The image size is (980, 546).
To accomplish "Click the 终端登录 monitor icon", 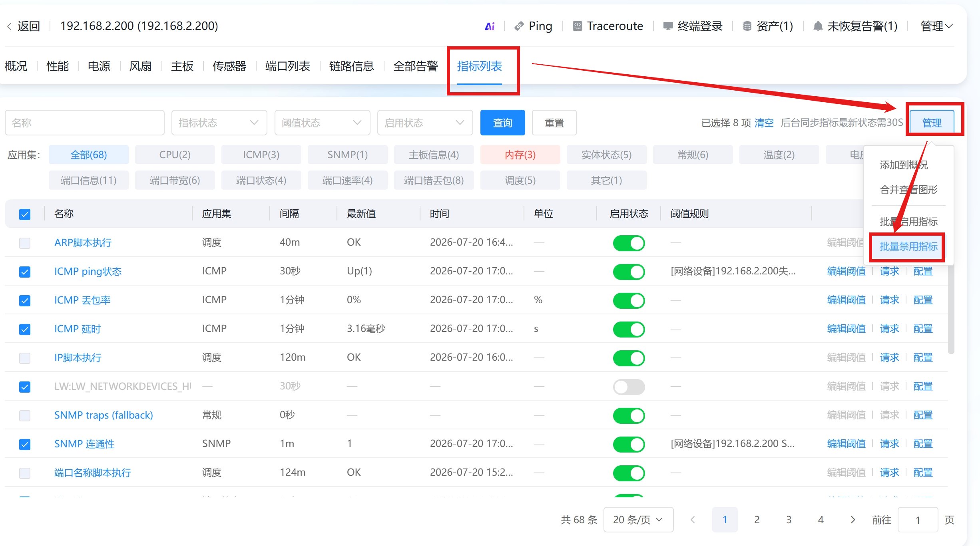I will coord(668,26).
